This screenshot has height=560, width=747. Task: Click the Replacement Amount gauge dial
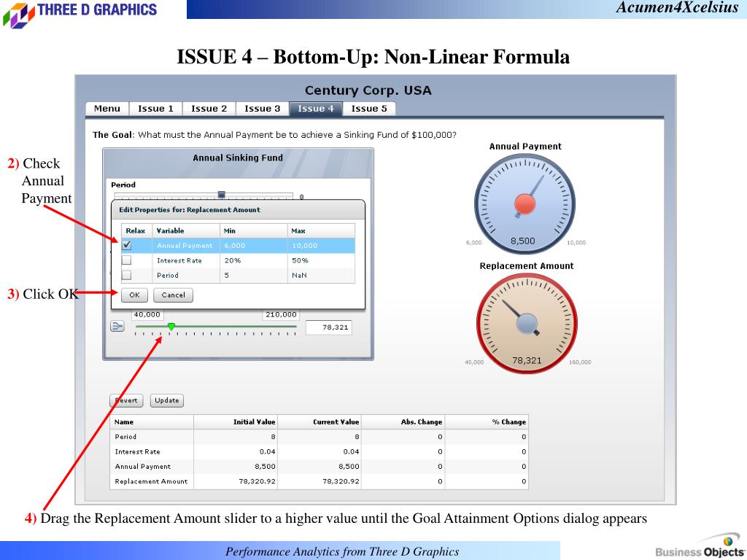click(x=527, y=323)
